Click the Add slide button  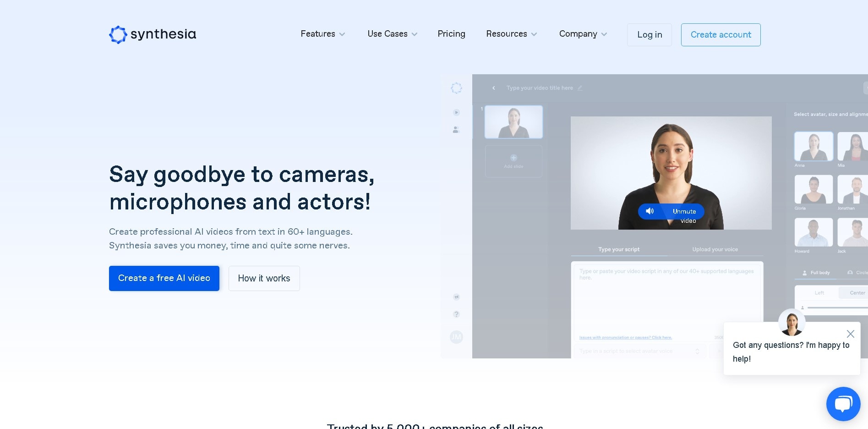point(513,161)
